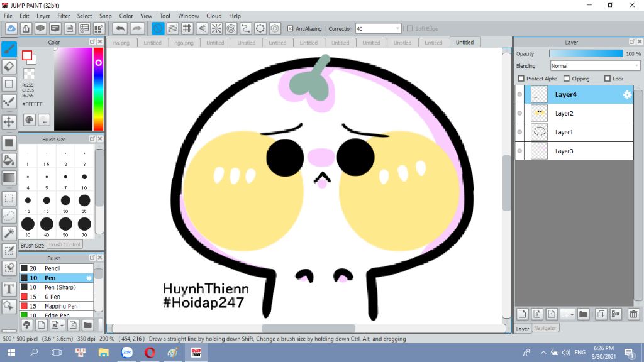Screen dimensions: 644x362
Task: Toggle visibility of Layer2
Action: (x=519, y=113)
